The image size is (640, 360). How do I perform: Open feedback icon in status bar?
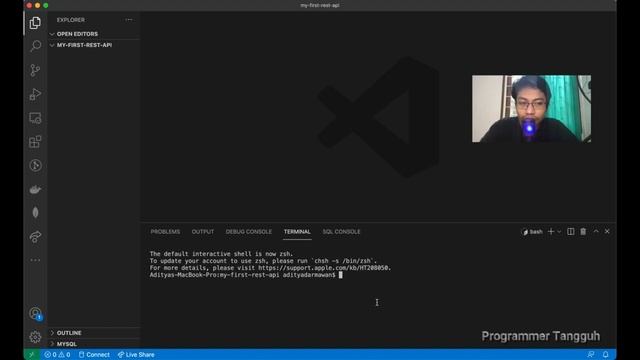click(591, 354)
